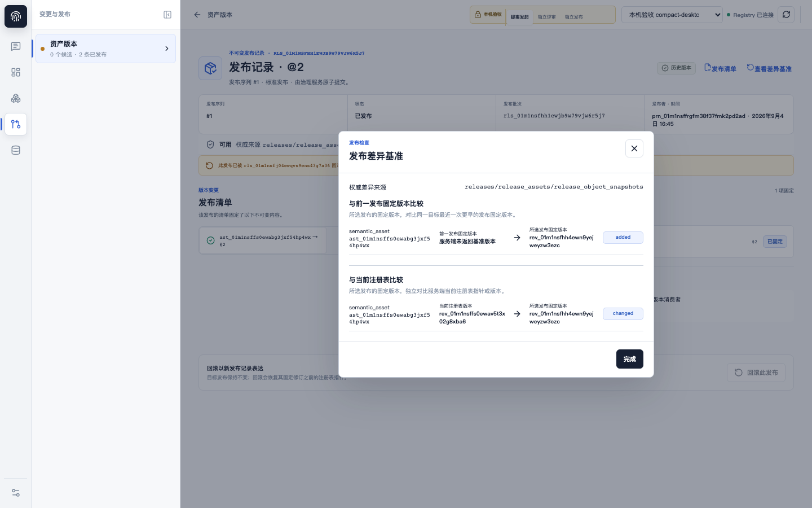Click the rollback icon in warning banner
Screen dimensions: 812x508
click(x=209, y=165)
